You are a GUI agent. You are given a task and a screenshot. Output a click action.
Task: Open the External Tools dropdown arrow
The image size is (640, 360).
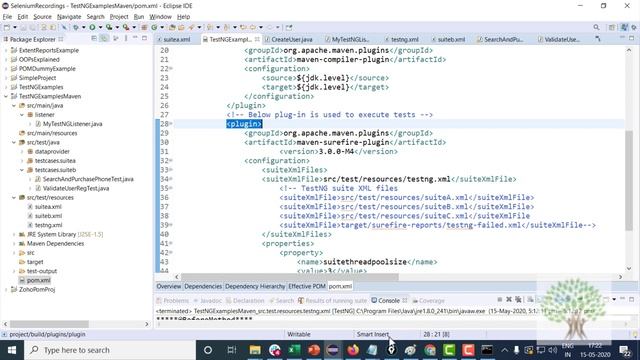point(134,27)
